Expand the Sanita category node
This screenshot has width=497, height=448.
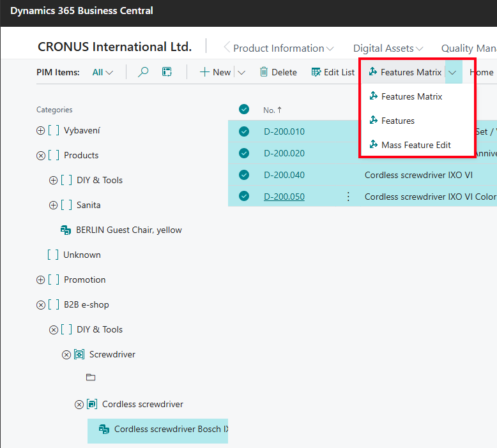(53, 205)
